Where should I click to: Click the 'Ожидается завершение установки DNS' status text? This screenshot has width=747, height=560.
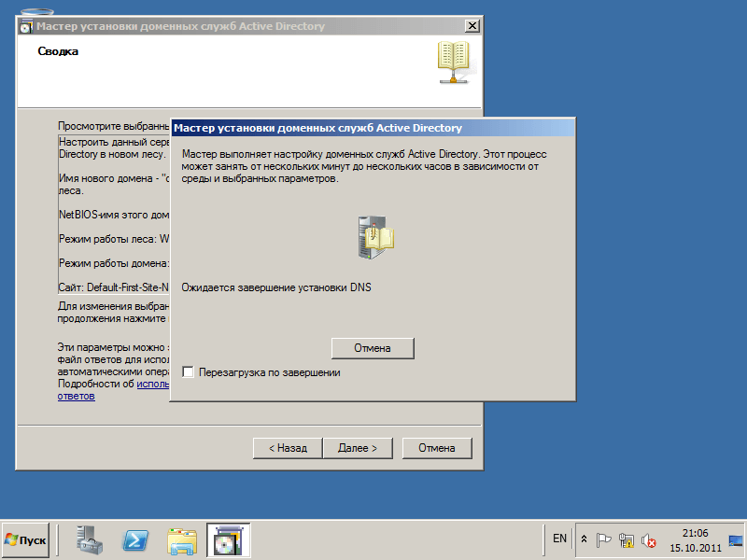coord(276,287)
